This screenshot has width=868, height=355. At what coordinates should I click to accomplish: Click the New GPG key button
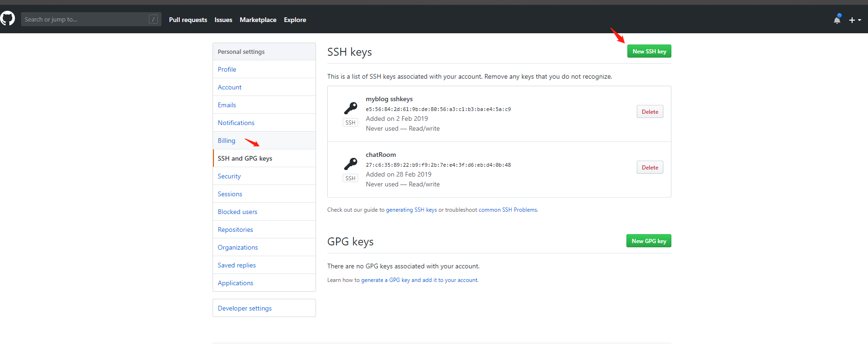648,241
